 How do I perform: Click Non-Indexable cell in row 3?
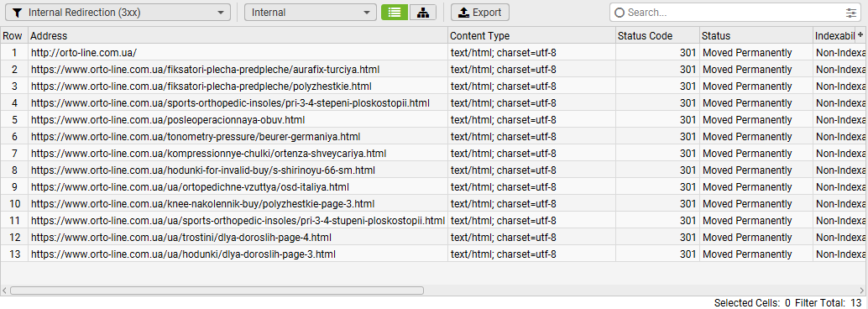click(839, 86)
